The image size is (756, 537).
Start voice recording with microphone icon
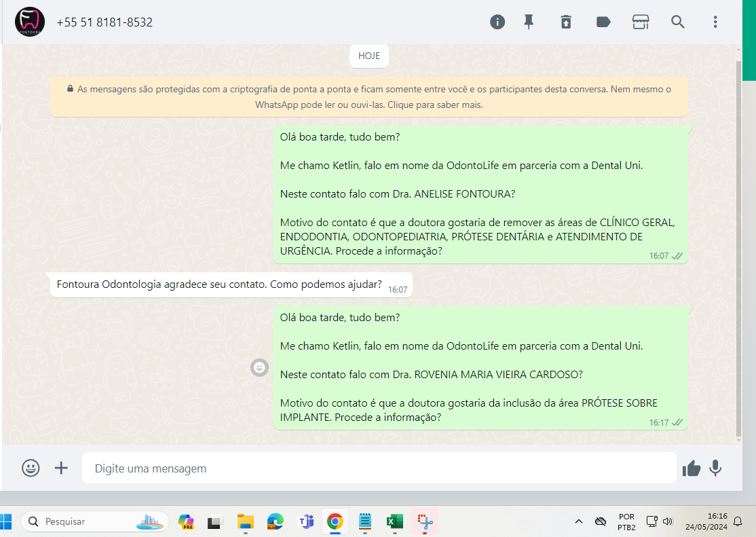(715, 468)
